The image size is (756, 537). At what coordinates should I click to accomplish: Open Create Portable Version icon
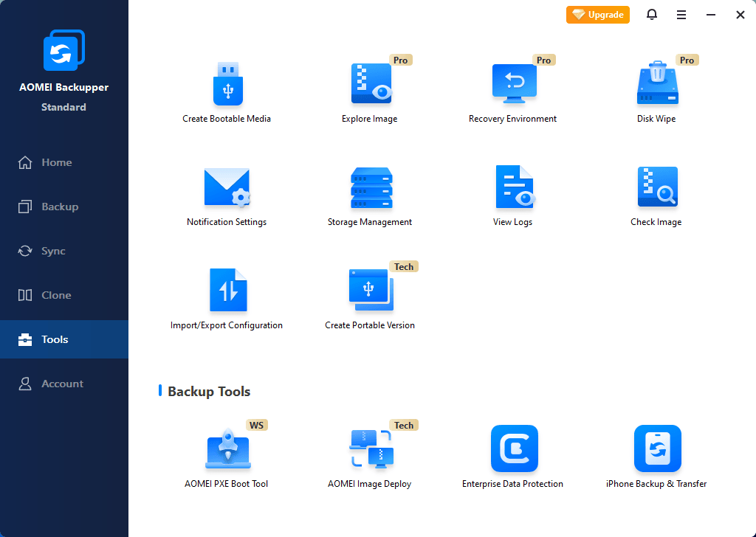[x=371, y=290]
